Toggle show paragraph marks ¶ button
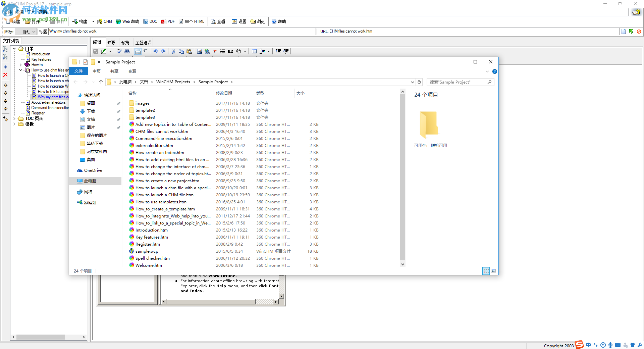The height and width of the screenshot is (349, 644). point(145,51)
